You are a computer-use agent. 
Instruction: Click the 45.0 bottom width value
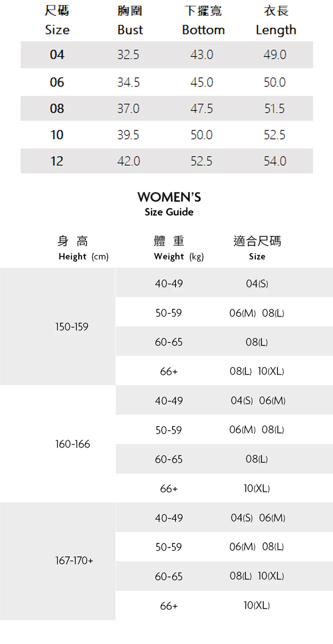[201, 82]
